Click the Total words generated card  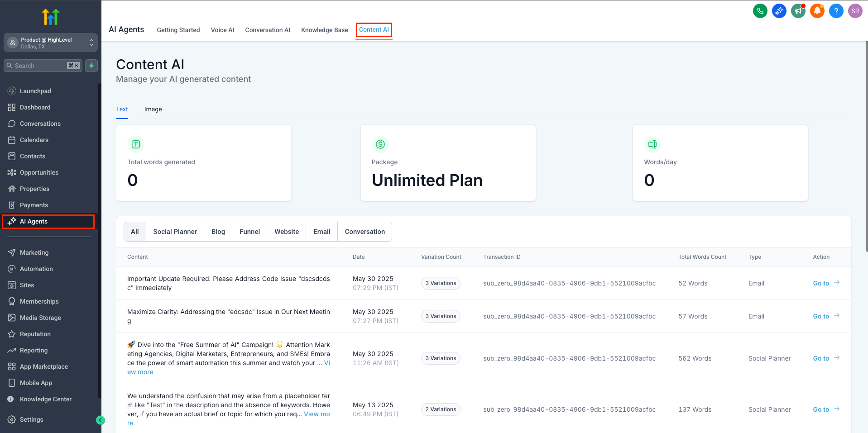coord(204,163)
